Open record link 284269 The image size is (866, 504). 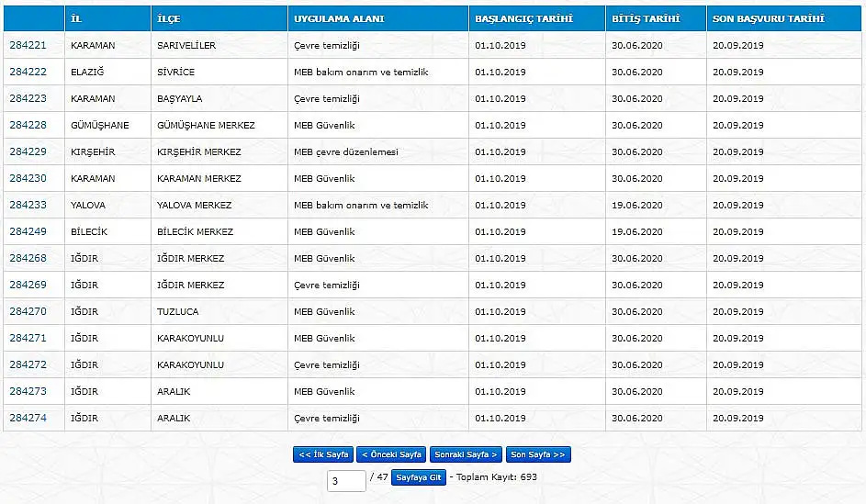28,285
